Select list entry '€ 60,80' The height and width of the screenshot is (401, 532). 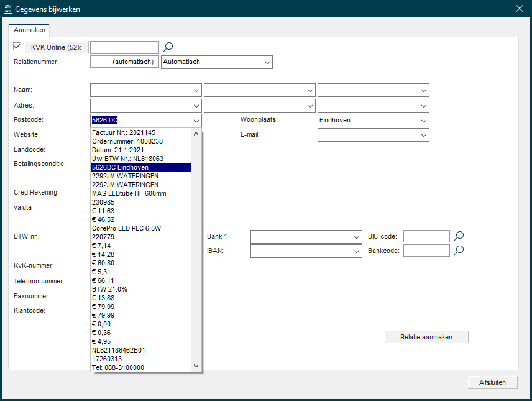point(141,263)
